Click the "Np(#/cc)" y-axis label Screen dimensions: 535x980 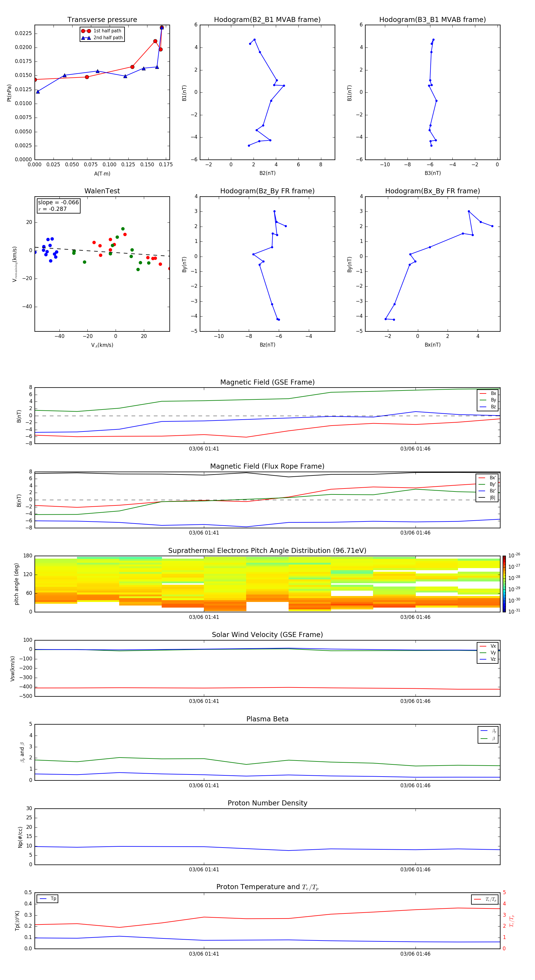[20, 837]
